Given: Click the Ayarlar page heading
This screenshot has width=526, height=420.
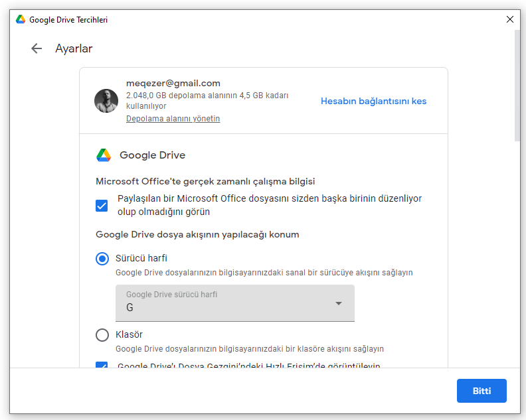Looking at the screenshot, I should (74, 48).
